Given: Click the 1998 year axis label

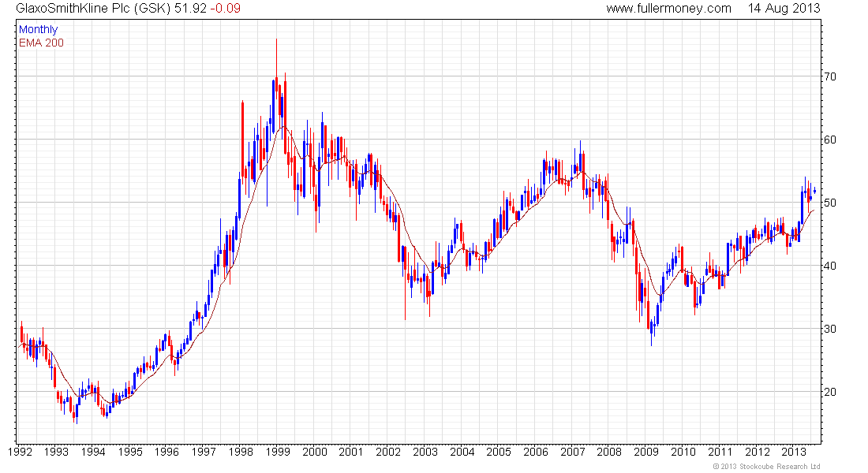Looking at the screenshot, I should (x=241, y=452).
